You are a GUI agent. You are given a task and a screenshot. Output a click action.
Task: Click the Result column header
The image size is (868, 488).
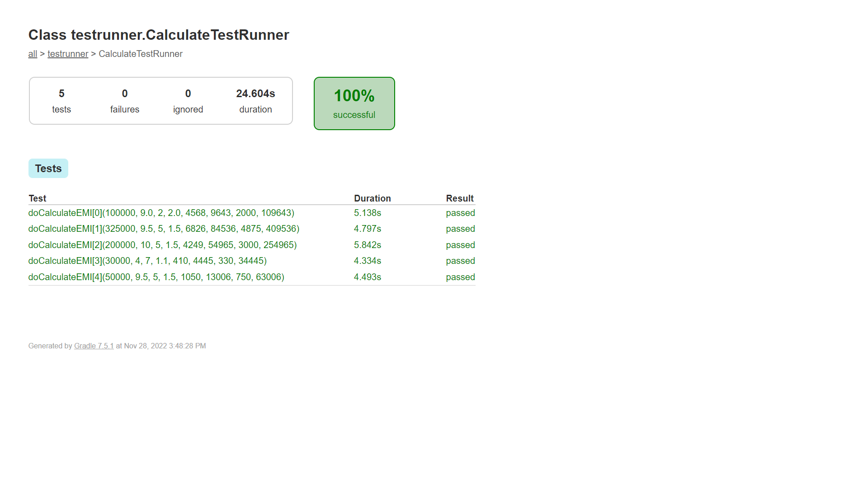point(459,198)
